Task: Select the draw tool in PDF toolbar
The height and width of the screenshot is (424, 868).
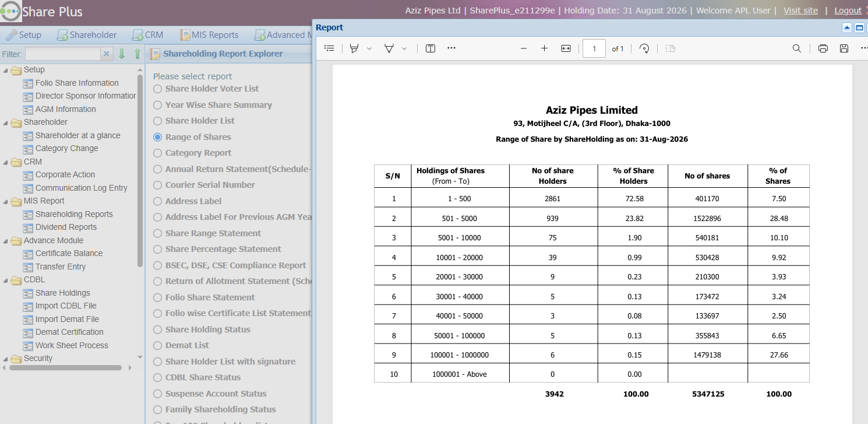Action: click(x=389, y=48)
